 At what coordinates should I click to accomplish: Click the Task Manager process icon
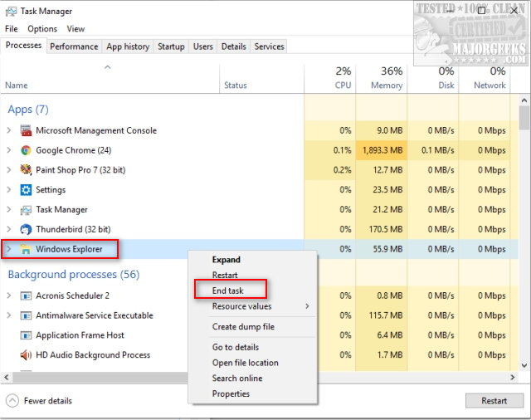pyautogui.click(x=26, y=210)
